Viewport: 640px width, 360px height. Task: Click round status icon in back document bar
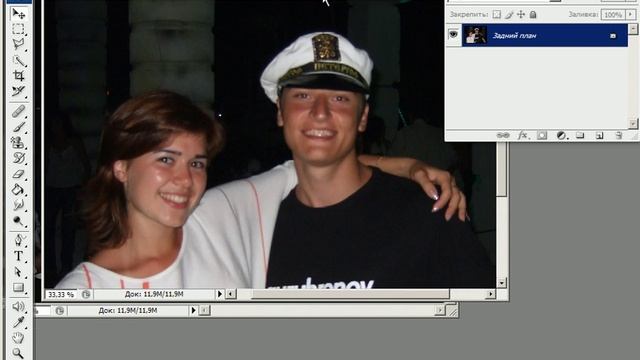point(60,311)
